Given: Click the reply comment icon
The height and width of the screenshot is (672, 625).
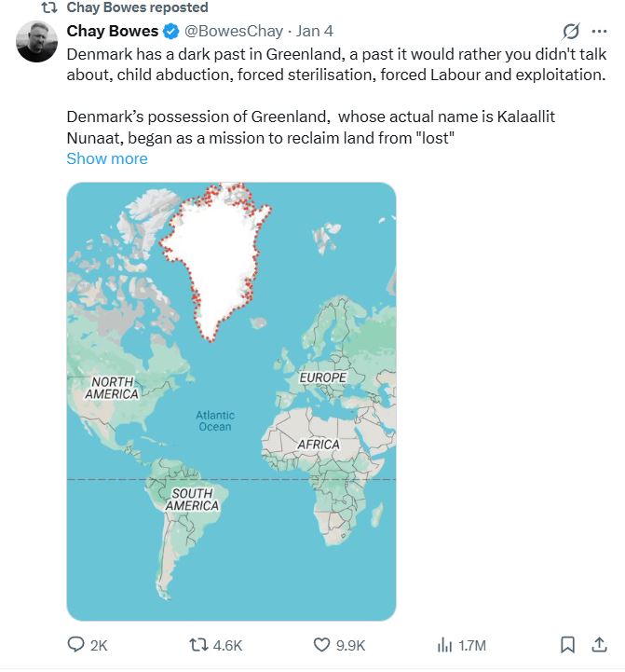Looking at the screenshot, I should (76, 645).
